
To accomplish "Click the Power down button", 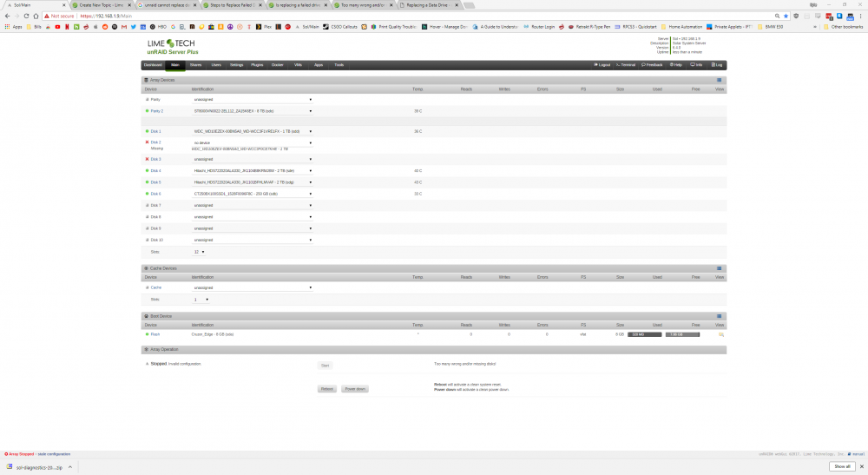I will tap(355, 389).
